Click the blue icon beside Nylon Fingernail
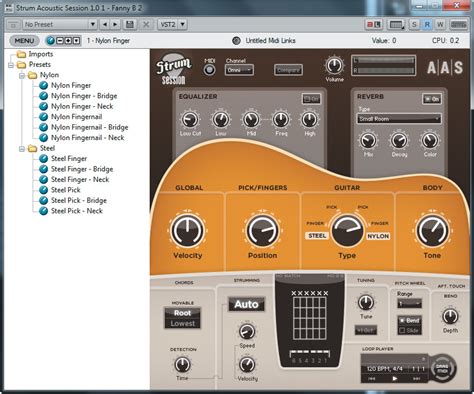Image resolution: width=474 pixels, height=394 pixels. 44,117
